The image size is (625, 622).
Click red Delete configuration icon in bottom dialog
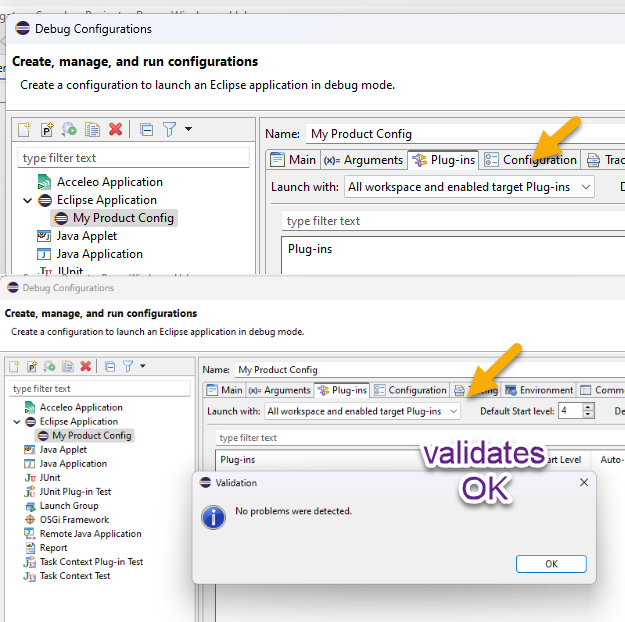coord(86,366)
